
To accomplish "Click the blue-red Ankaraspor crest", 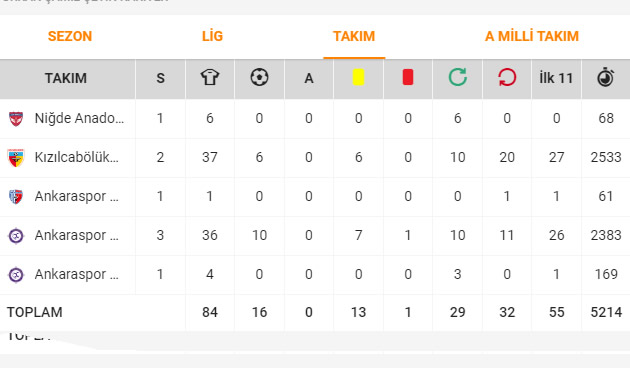I will pyautogui.click(x=16, y=197).
